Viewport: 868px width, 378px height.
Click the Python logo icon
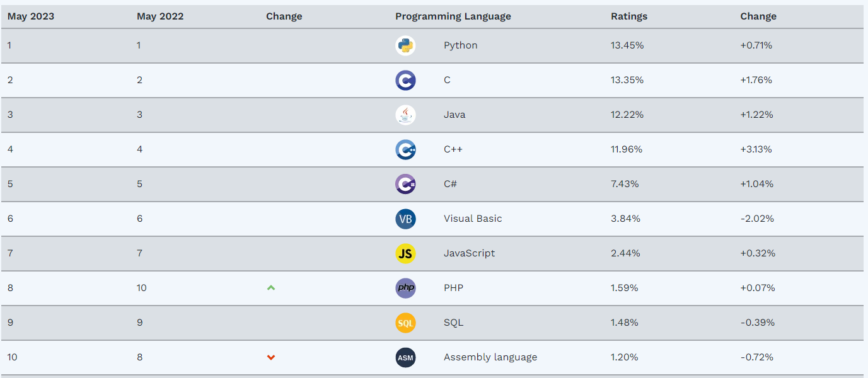[x=405, y=45]
